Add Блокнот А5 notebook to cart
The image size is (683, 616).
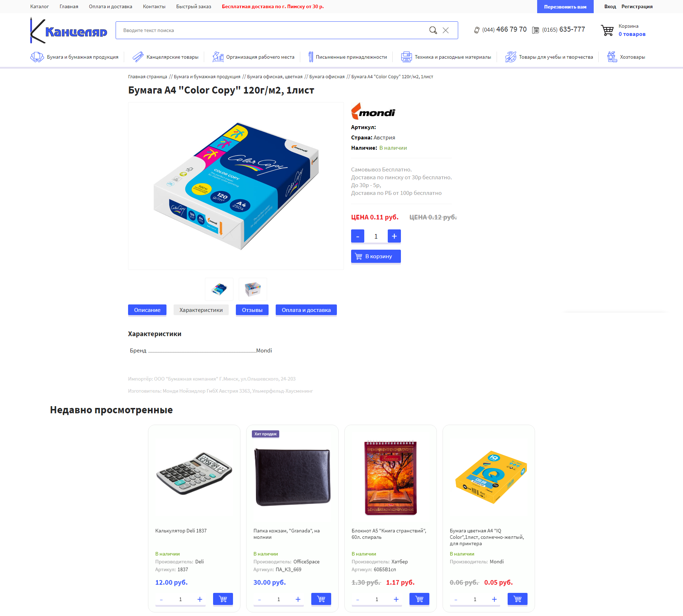[x=419, y=599]
